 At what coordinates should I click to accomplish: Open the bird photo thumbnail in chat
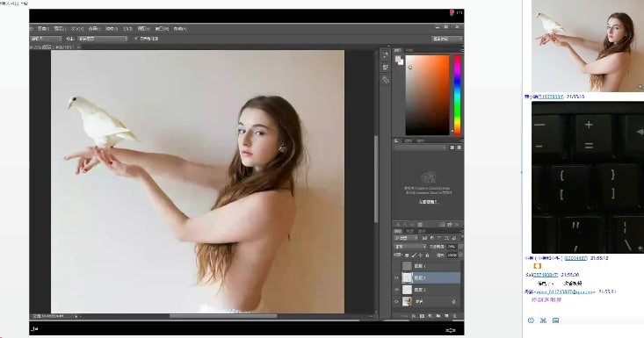pyautogui.click(x=588, y=46)
